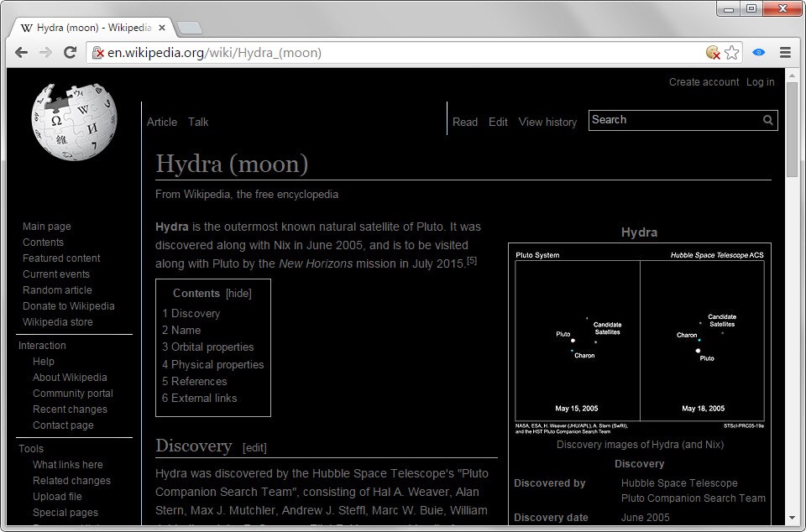This screenshot has width=806, height=532.
Task: Jump to 2 Name in contents
Action: click(181, 330)
